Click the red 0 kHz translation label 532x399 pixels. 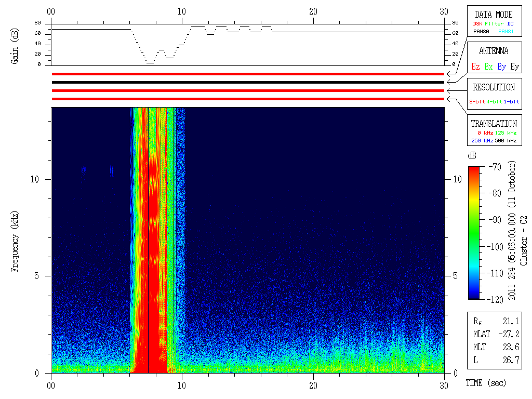485,132
